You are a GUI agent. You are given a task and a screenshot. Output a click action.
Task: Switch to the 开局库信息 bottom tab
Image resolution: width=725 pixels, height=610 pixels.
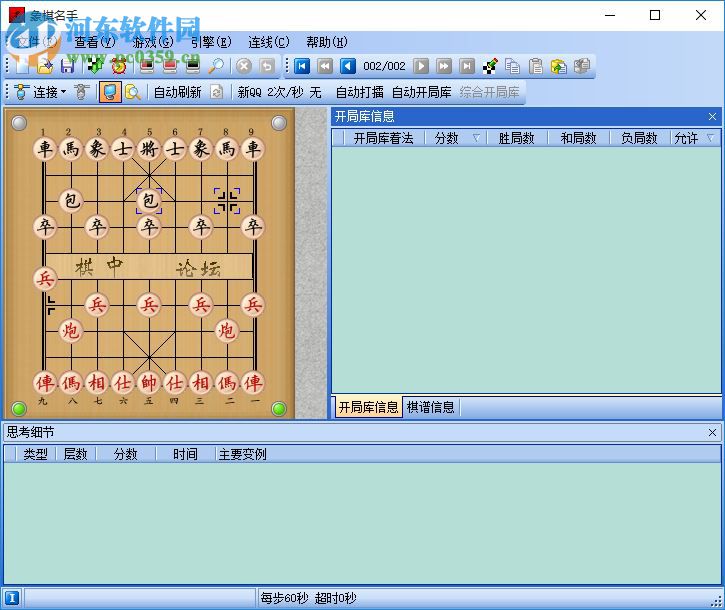[368, 407]
